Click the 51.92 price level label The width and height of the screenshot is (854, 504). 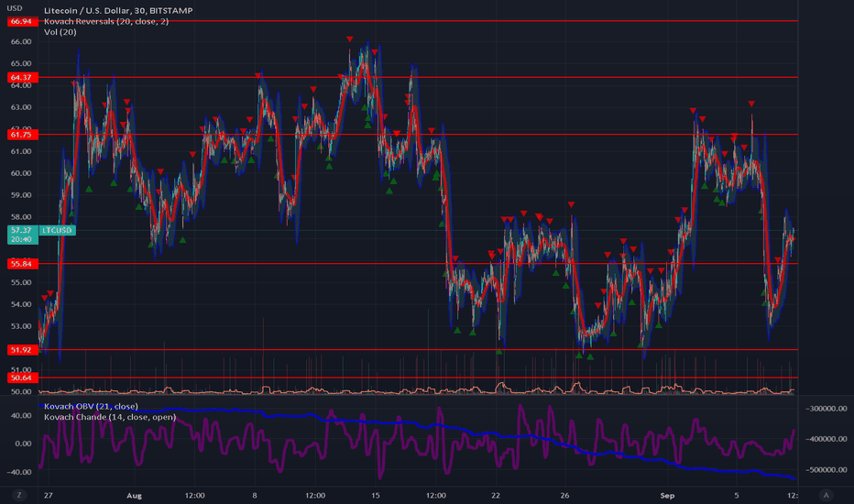click(22, 350)
